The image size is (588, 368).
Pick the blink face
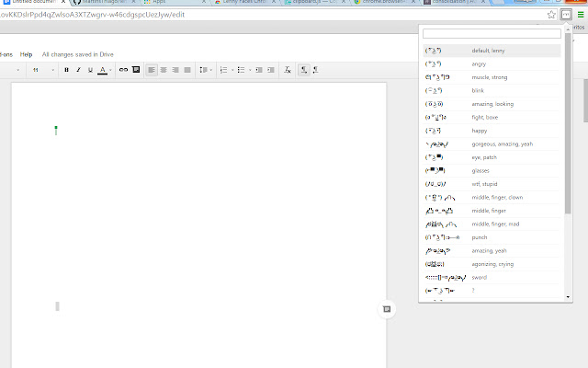(492, 90)
